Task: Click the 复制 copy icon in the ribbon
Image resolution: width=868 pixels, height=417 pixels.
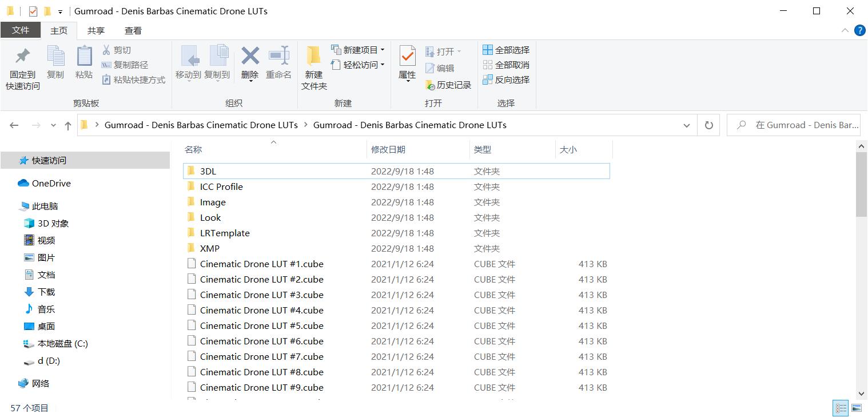Action: (55, 56)
